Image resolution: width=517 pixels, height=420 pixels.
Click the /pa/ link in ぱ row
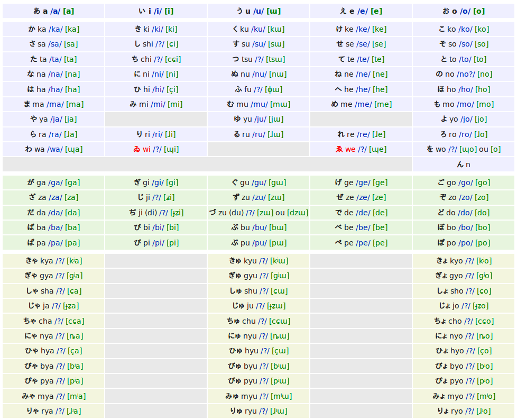56,243
